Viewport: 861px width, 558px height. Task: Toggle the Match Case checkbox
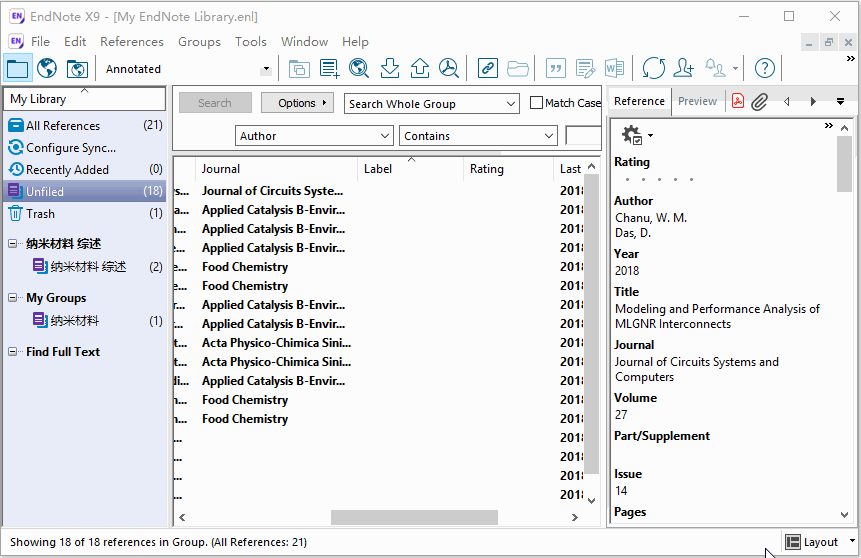pos(536,103)
